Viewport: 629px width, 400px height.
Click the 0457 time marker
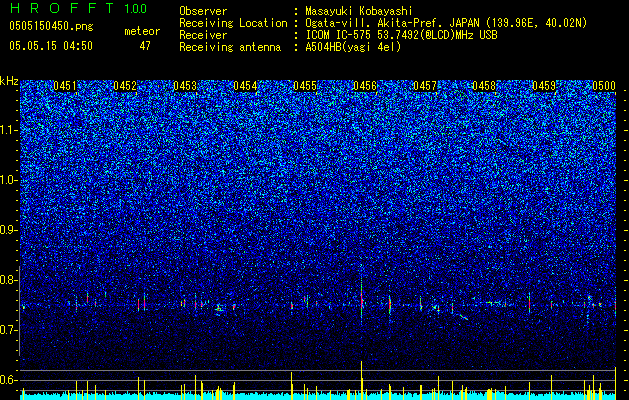[x=425, y=86]
